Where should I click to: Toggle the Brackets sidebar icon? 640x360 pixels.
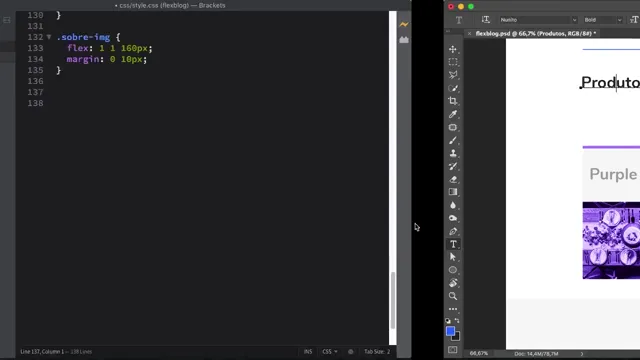point(7,20)
